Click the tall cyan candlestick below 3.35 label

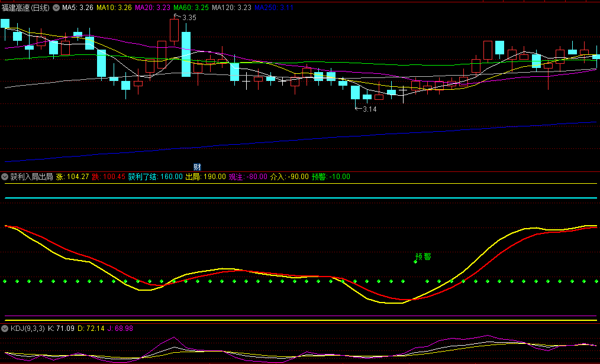tap(186, 54)
